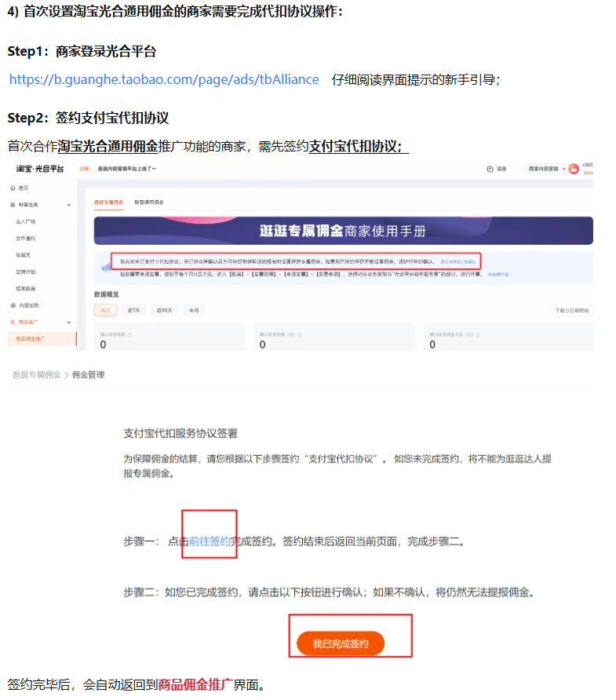Screen dimensions: 616x700
Task: Switch to 逛逛专属佣金 tab
Action: pos(108,202)
